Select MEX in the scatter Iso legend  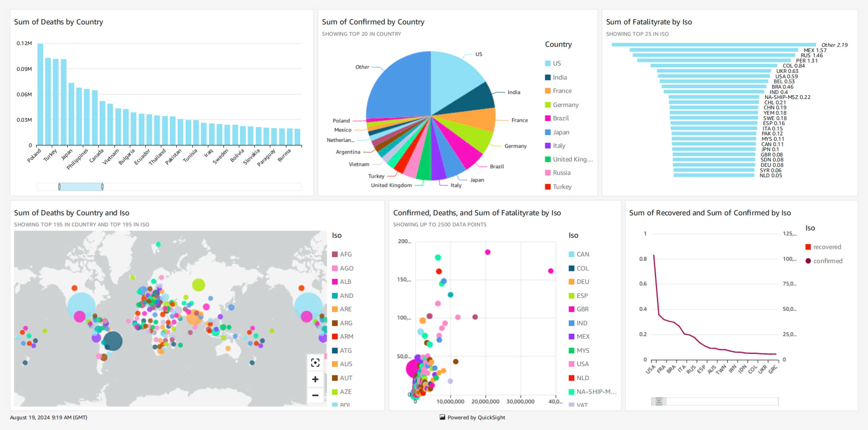pos(579,337)
